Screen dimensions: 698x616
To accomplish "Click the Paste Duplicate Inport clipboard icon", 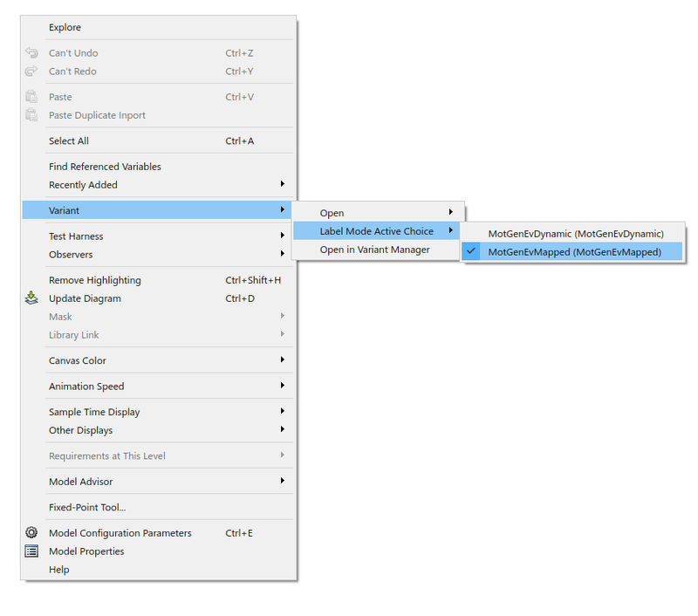I will click(x=31, y=114).
